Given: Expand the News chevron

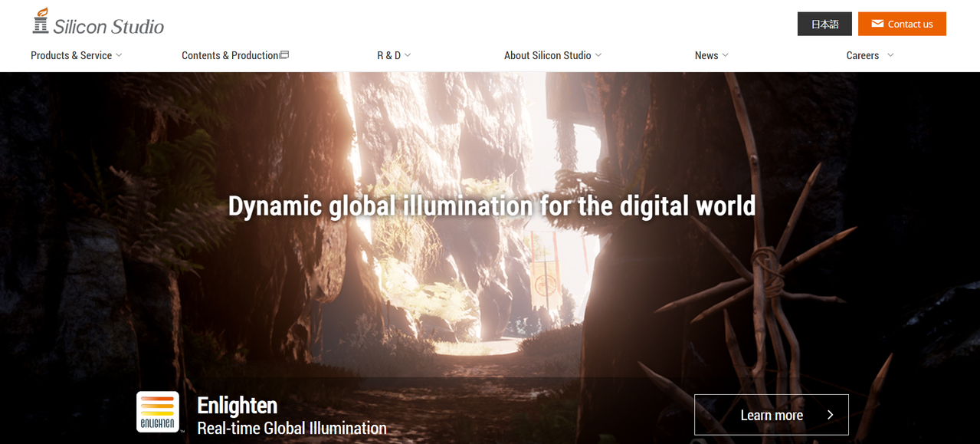Looking at the screenshot, I should pyautogui.click(x=726, y=55).
